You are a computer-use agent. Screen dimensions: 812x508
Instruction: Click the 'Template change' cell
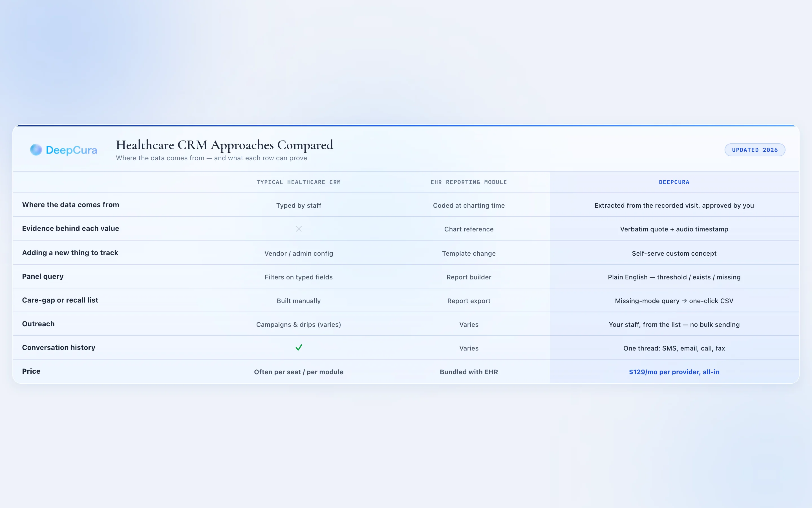click(469, 253)
